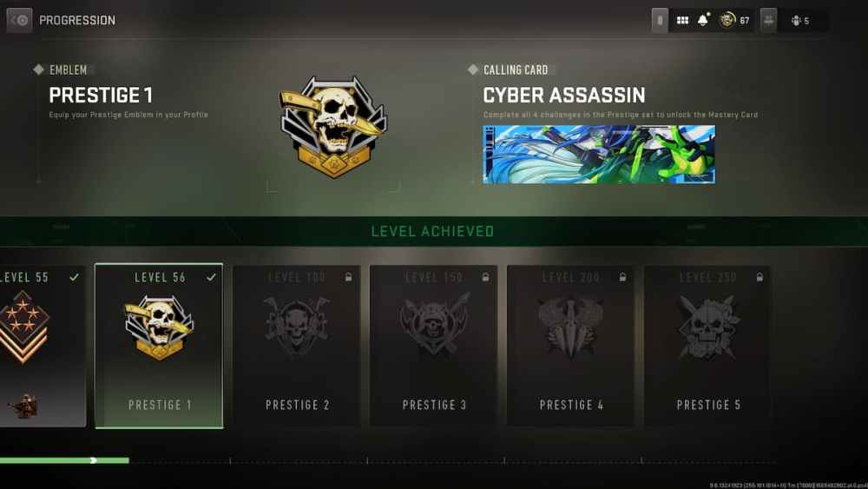868x489 pixels.
Task: Select the locked Prestige 5 card
Action: click(x=708, y=346)
